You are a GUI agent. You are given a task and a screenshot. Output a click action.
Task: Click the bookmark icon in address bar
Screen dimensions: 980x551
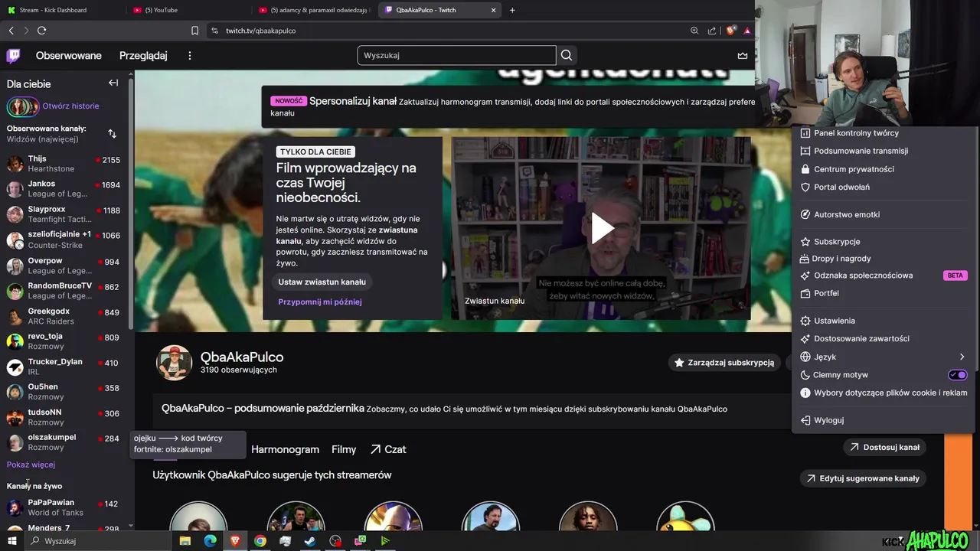194,31
